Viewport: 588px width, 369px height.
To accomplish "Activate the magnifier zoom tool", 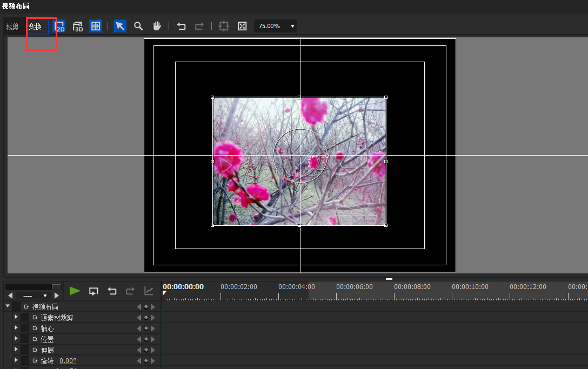I will [x=138, y=26].
